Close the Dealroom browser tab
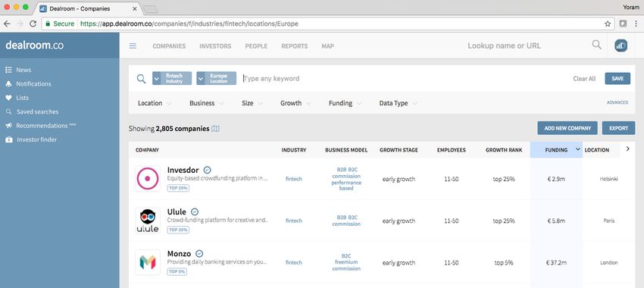 pyautogui.click(x=135, y=8)
